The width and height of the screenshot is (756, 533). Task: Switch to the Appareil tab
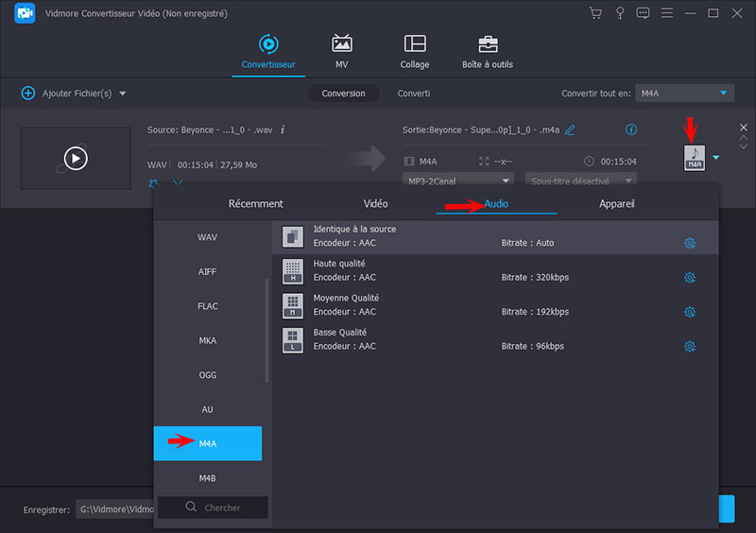click(x=616, y=203)
